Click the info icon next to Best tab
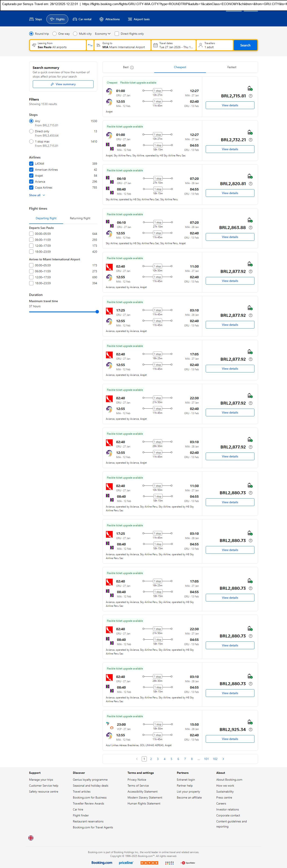 point(132,67)
